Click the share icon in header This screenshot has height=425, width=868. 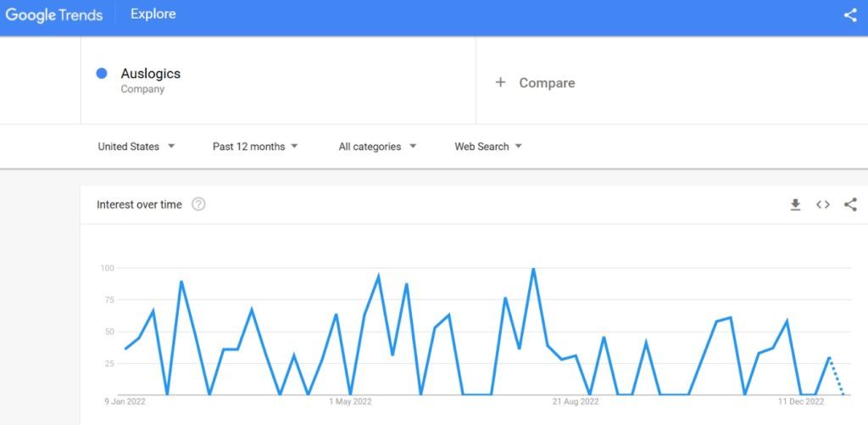[x=850, y=15]
